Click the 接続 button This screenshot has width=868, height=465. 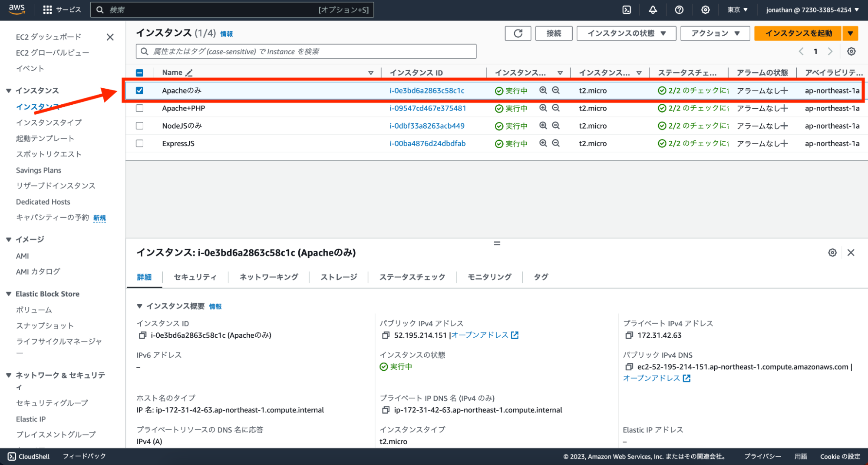click(554, 33)
